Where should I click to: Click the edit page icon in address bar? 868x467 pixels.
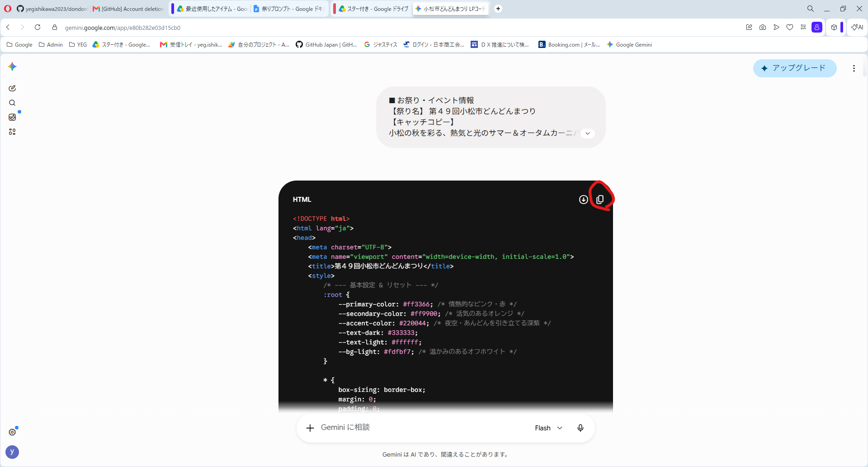click(749, 27)
